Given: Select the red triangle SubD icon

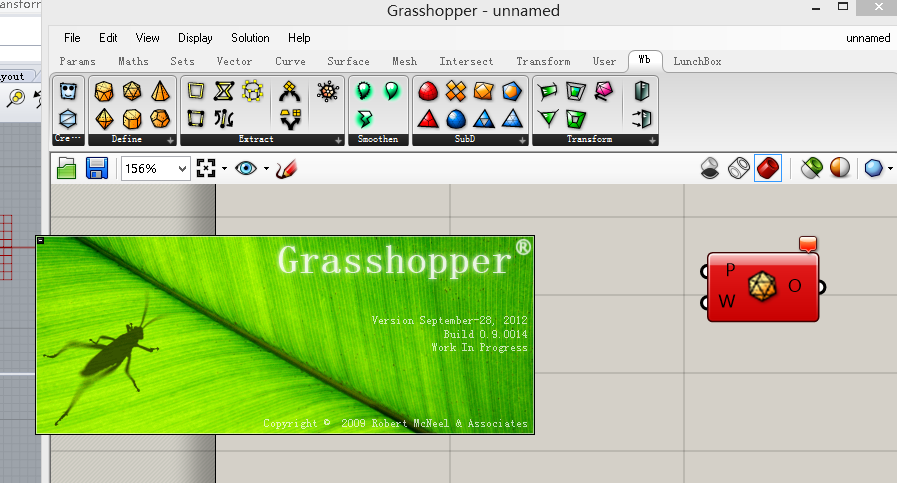Looking at the screenshot, I should click(428, 119).
